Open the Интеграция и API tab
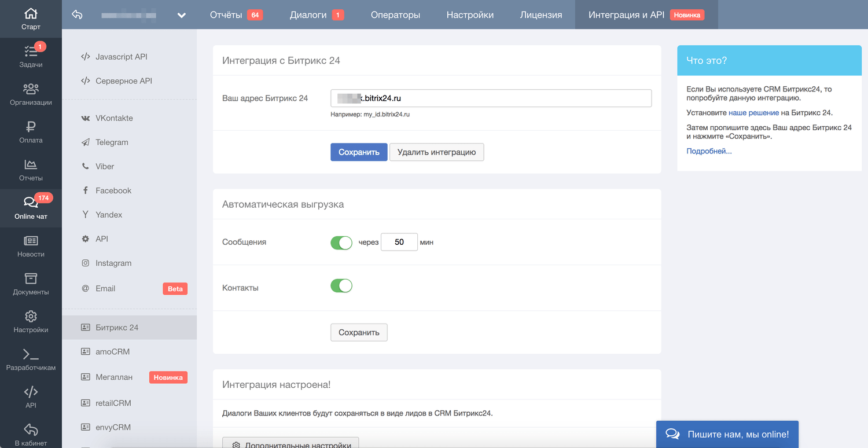 [646, 14]
